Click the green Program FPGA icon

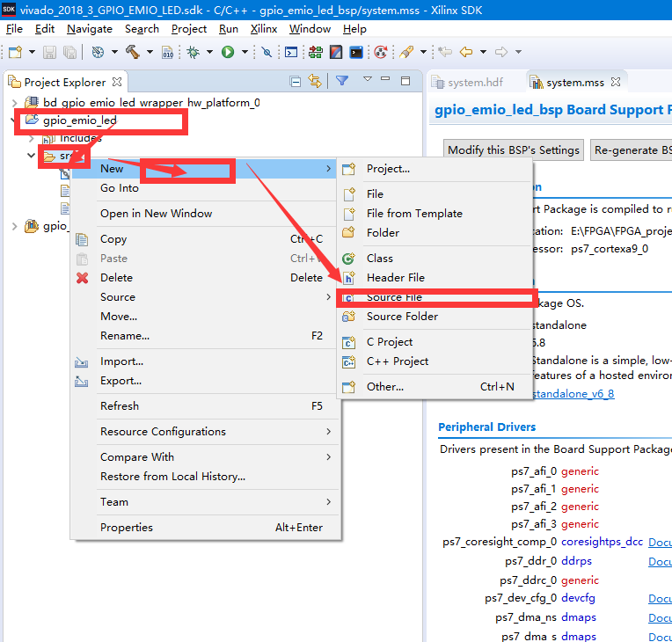point(316,52)
